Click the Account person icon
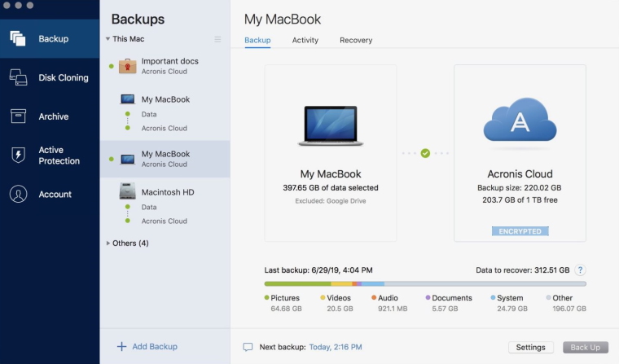 coord(18,194)
